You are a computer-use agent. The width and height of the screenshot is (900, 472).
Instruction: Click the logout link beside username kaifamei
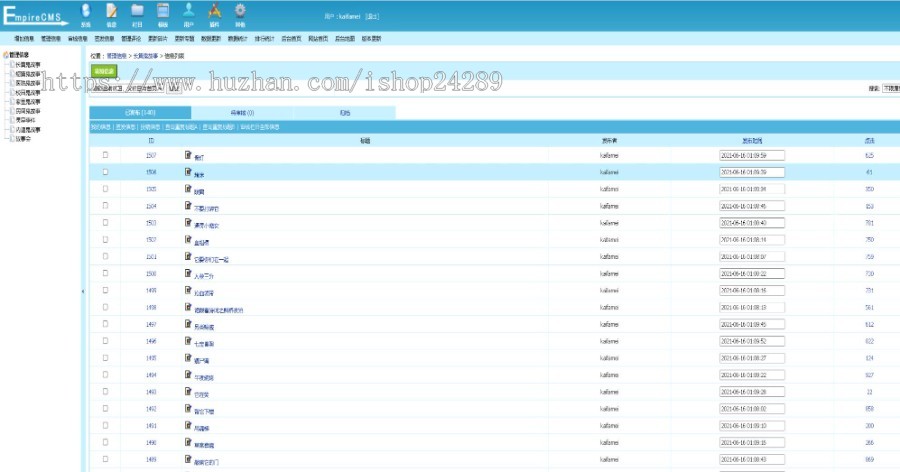click(372, 17)
